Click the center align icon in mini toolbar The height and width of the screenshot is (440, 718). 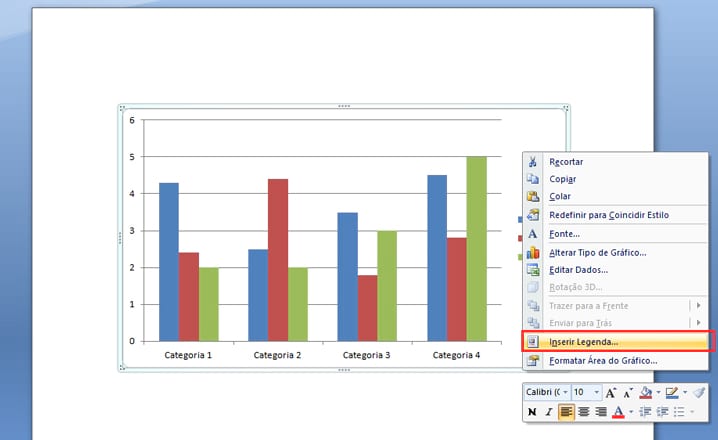pyautogui.click(x=584, y=412)
